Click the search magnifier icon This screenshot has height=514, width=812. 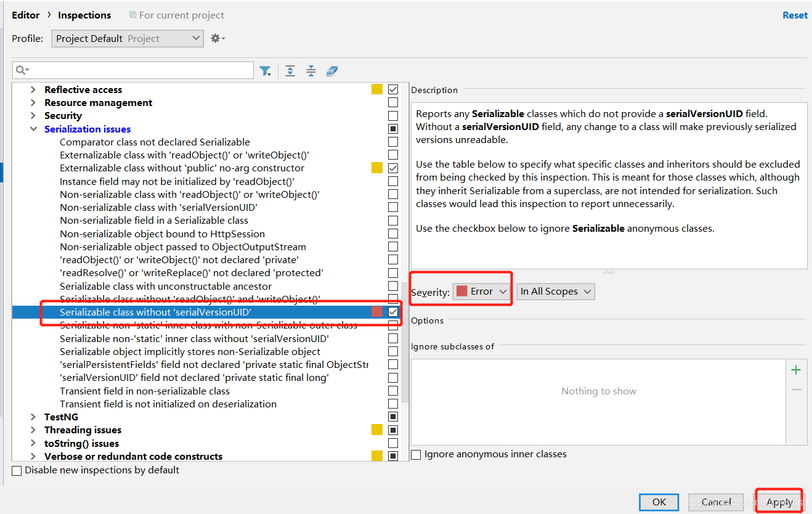pyautogui.click(x=22, y=70)
